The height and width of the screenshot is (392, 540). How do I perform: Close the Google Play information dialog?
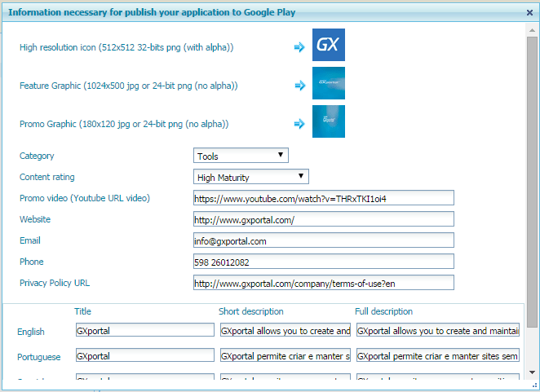tap(527, 12)
